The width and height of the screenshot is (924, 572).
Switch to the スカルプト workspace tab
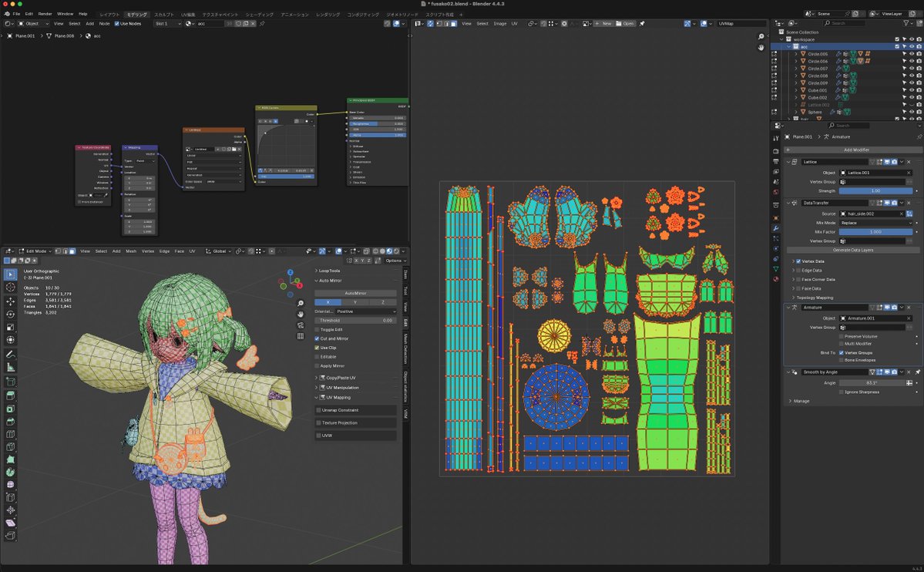pos(164,14)
